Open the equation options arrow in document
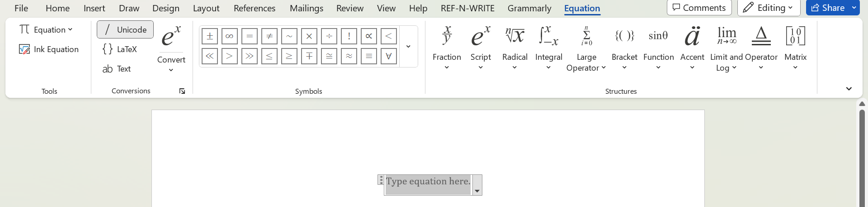The image size is (868, 207). click(477, 191)
